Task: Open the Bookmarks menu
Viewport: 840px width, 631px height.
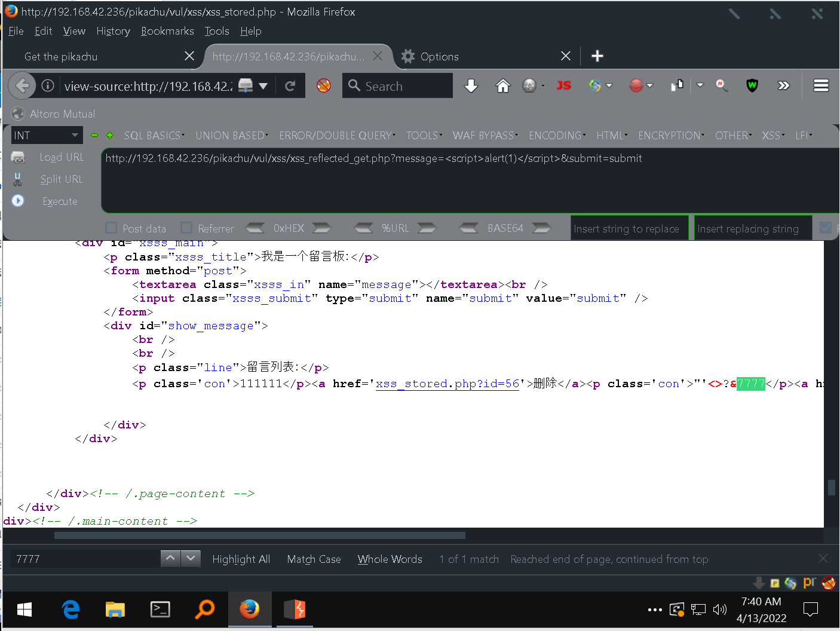Action: [x=167, y=31]
